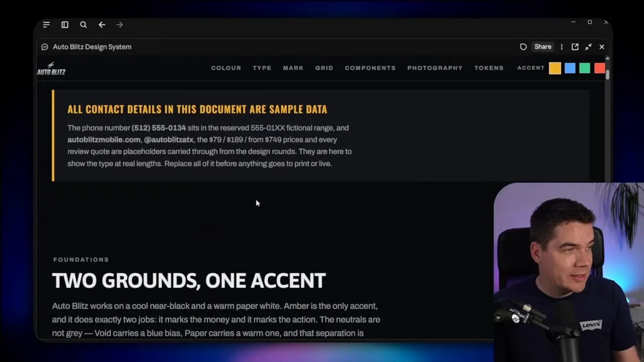
Task: Maximize the application window
Action: coord(590,22)
